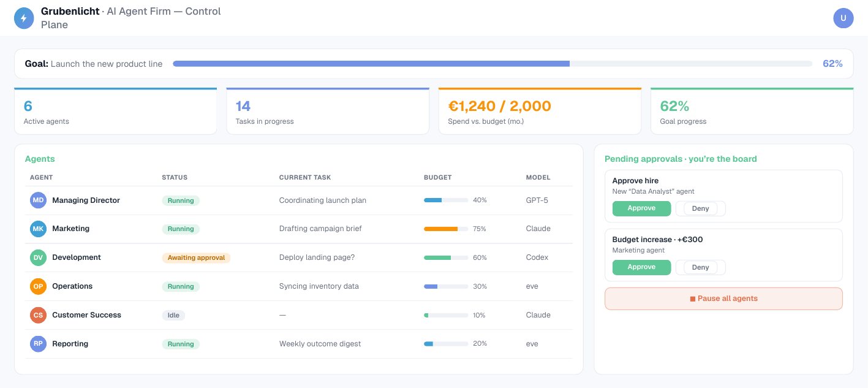Click the launch goal progress bar
This screenshot has width=868, height=388.
pos(492,64)
